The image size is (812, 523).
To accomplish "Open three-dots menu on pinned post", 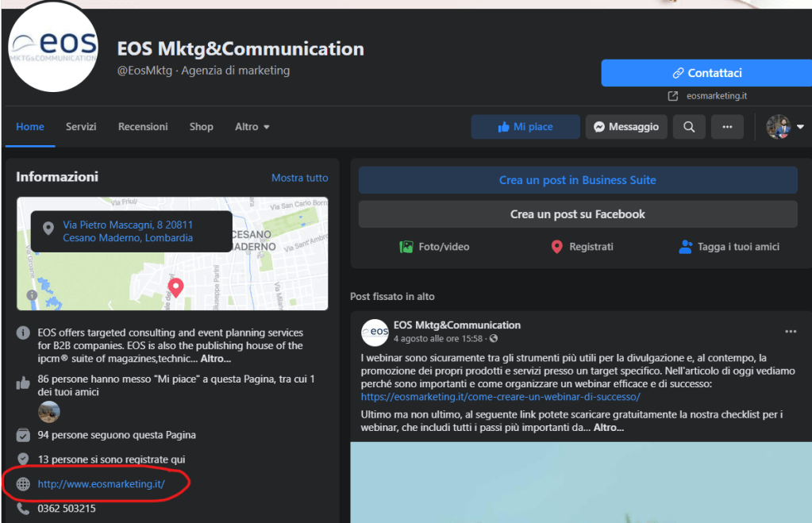I will pyautogui.click(x=790, y=331).
